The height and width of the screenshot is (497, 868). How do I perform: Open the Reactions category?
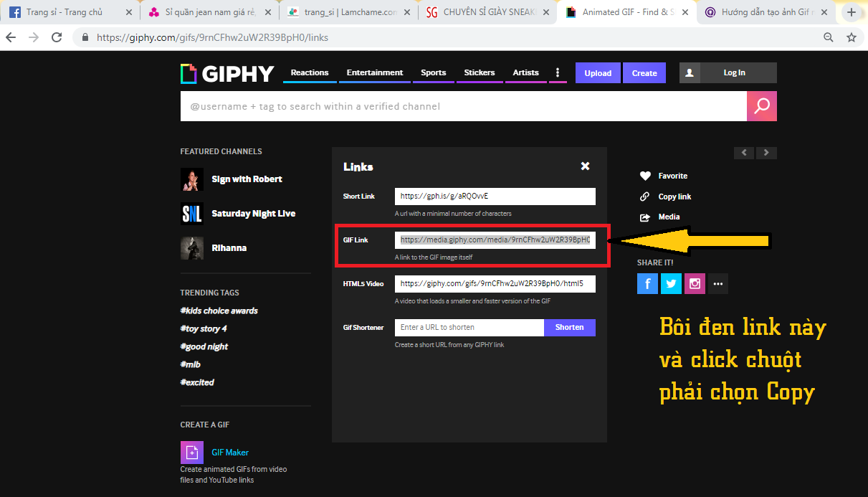click(x=310, y=73)
